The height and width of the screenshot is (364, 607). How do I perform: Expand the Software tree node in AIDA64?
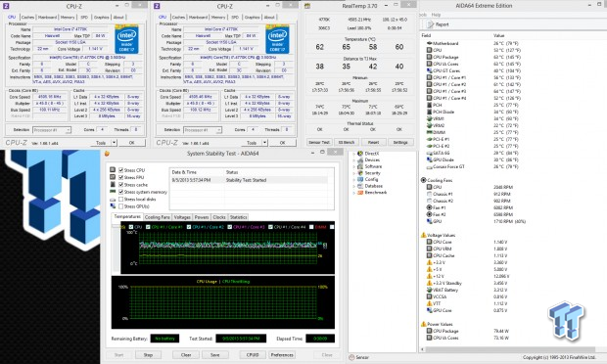pos(353,166)
